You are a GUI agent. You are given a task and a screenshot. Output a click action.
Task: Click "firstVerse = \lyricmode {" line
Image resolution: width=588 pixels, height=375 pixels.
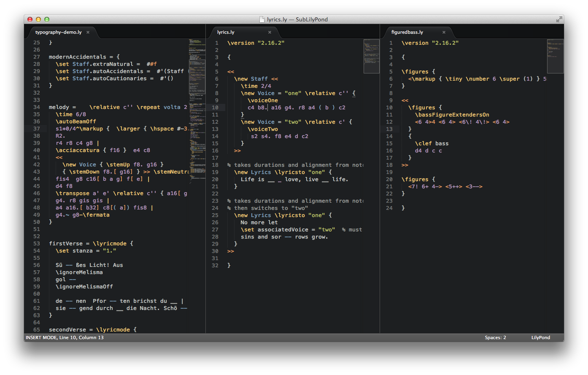(91, 244)
